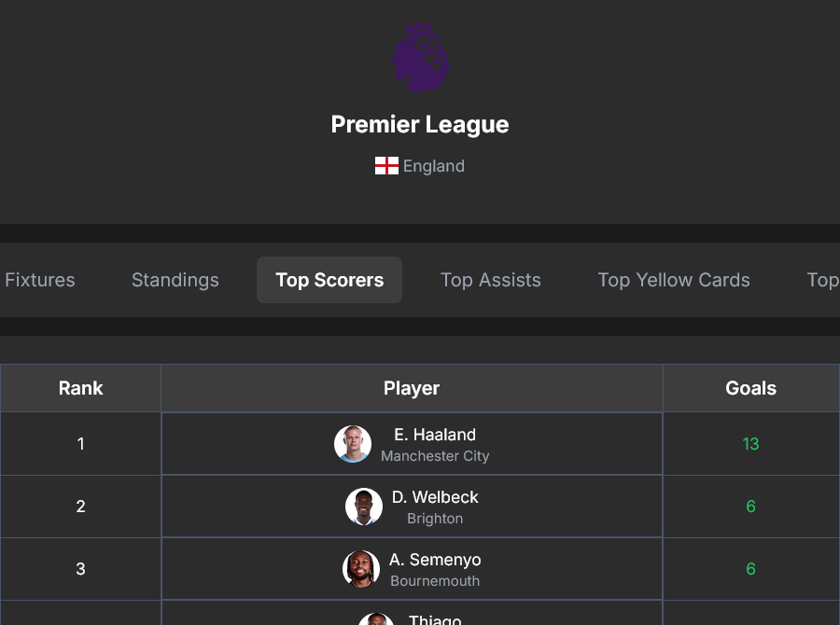840x625 pixels.
Task: Click E. Haaland's player avatar
Action: (x=353, y=444)
